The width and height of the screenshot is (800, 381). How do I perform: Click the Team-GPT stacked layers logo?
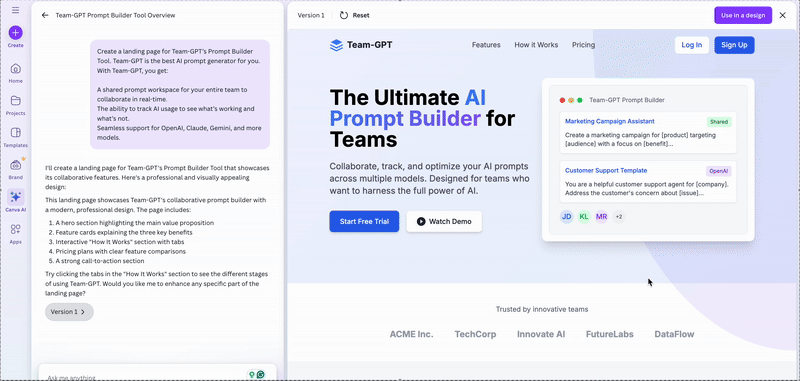336,45
